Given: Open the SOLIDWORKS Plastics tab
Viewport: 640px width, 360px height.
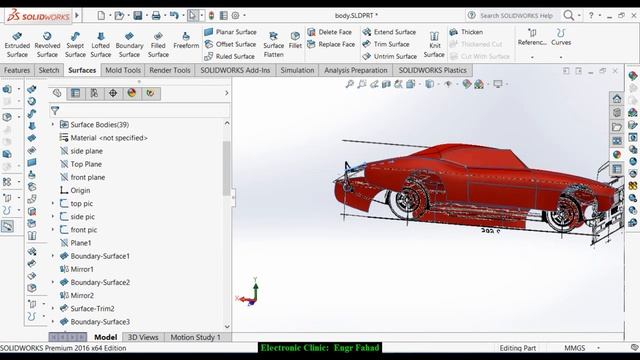Looking at the screenshot, I should click(x=432, y=70).
